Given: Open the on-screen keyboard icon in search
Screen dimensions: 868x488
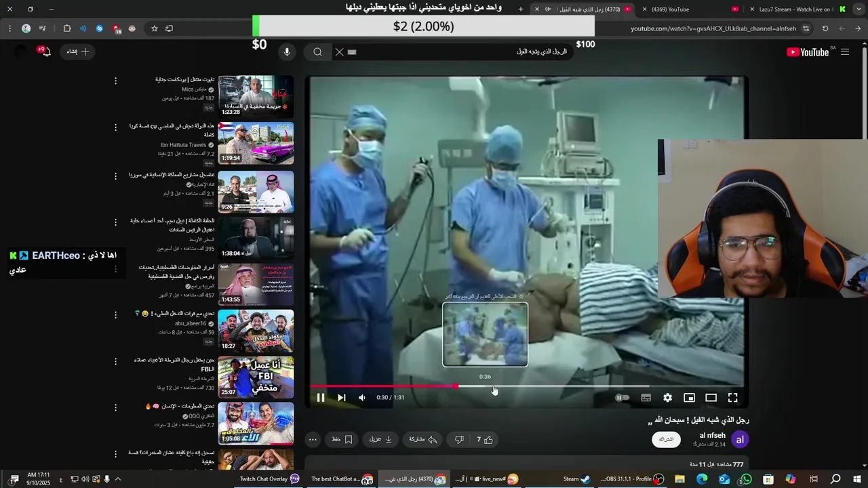Looking at the screenshot, I should tap(352, 52).
